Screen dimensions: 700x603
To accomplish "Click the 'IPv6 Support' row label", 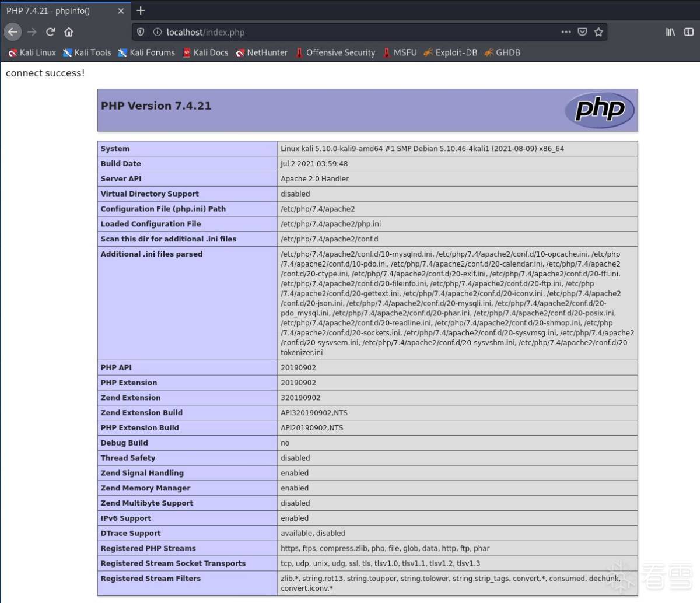I will 126,518.
